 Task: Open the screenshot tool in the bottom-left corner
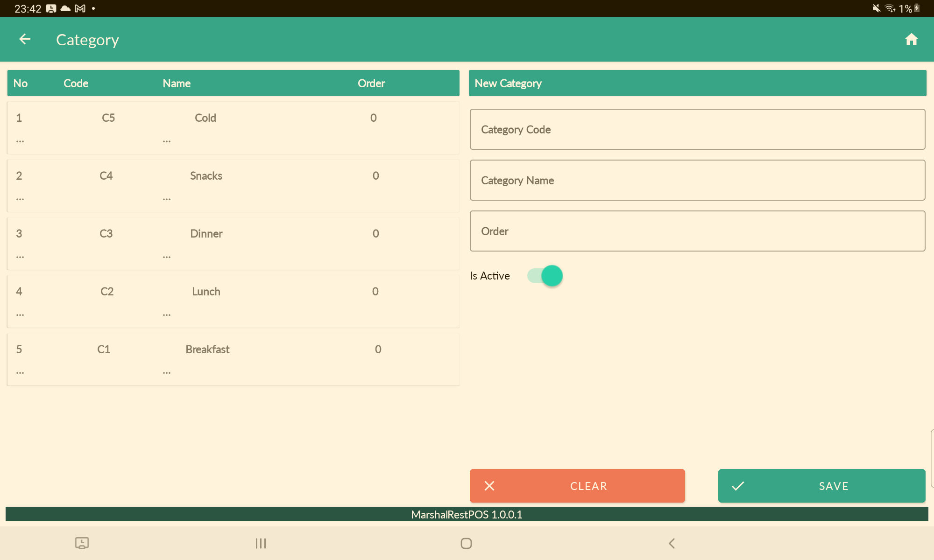click(82, 543)
